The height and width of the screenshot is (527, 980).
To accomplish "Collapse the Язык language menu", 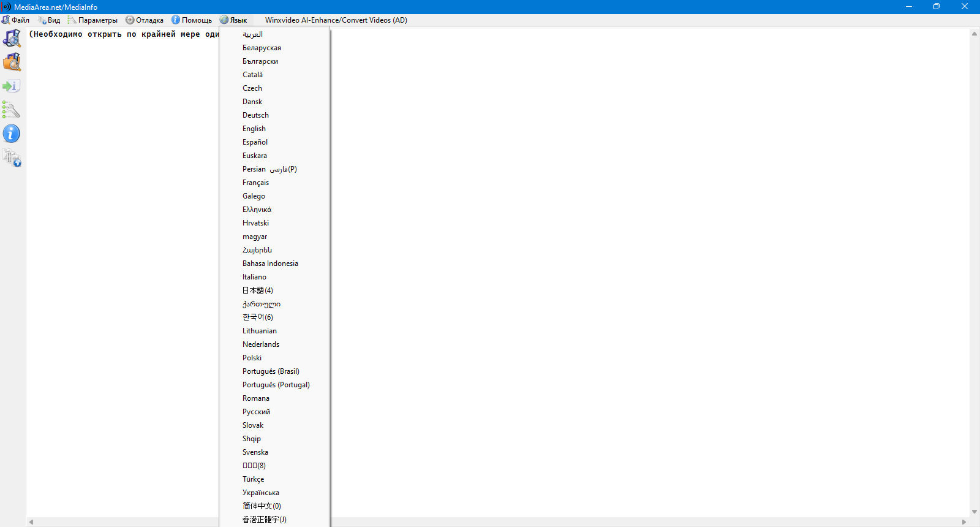I will point(233,20).
